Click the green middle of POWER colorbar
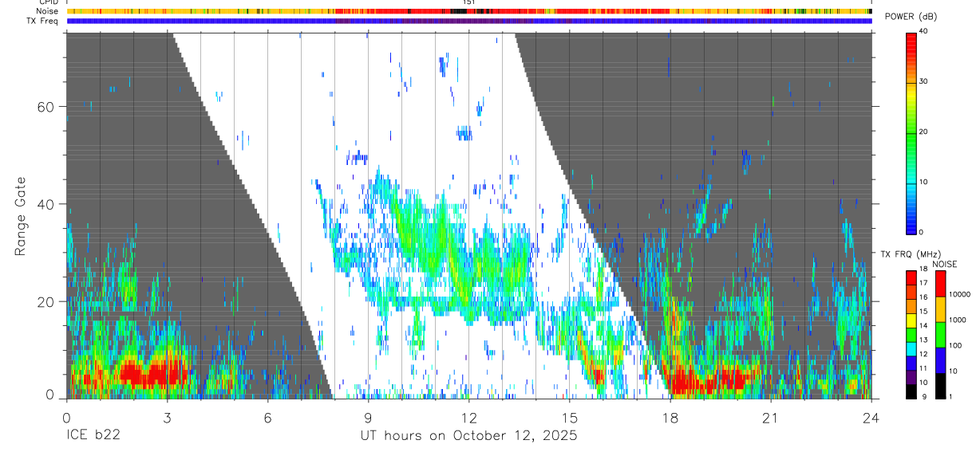980x452 pixels. 911,136
